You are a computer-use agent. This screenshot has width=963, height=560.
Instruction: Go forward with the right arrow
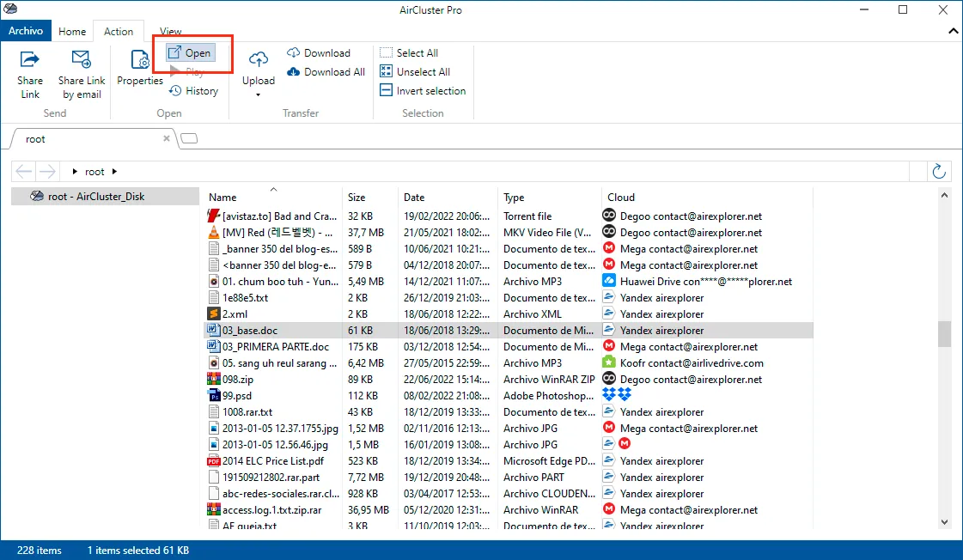[47, 171]
